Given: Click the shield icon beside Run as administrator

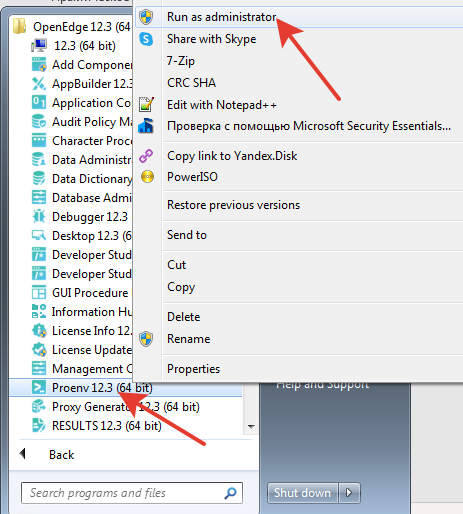Looking at the screenshot, I should point(146,17).
